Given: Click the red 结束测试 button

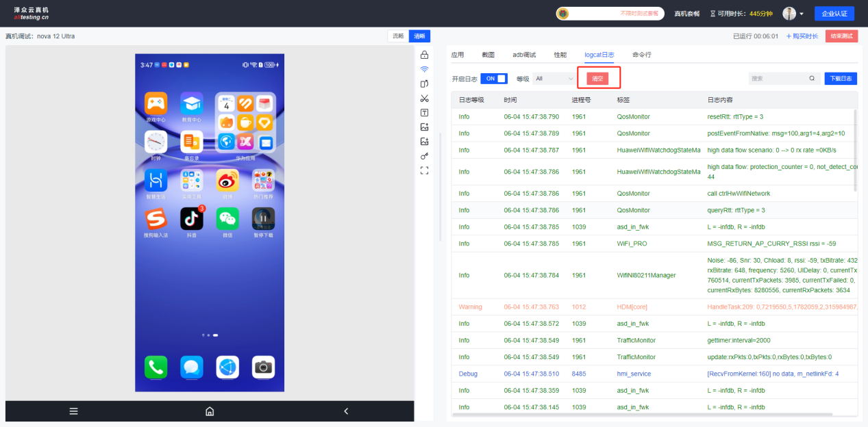Looking at the screenshot, I should (x=841, y=36).
